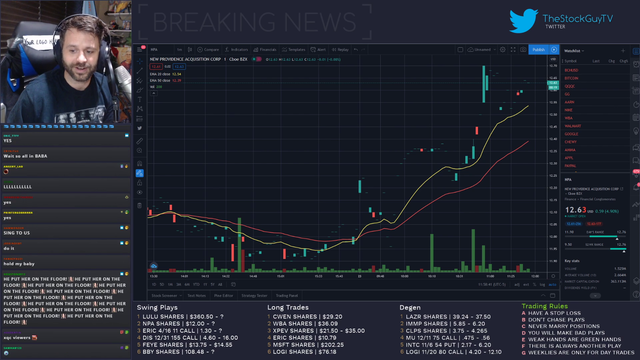Viewport: 640px width, 360px height.
Task: Click the Compare button in top toolbar
Action: [x=208, y=49]
